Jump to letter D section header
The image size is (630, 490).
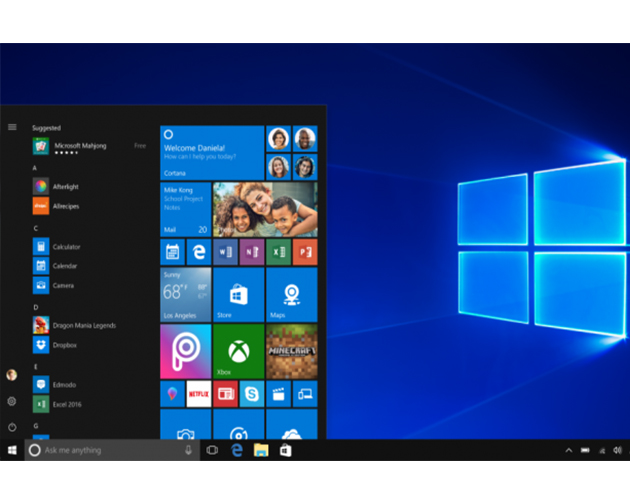[35, 307]
